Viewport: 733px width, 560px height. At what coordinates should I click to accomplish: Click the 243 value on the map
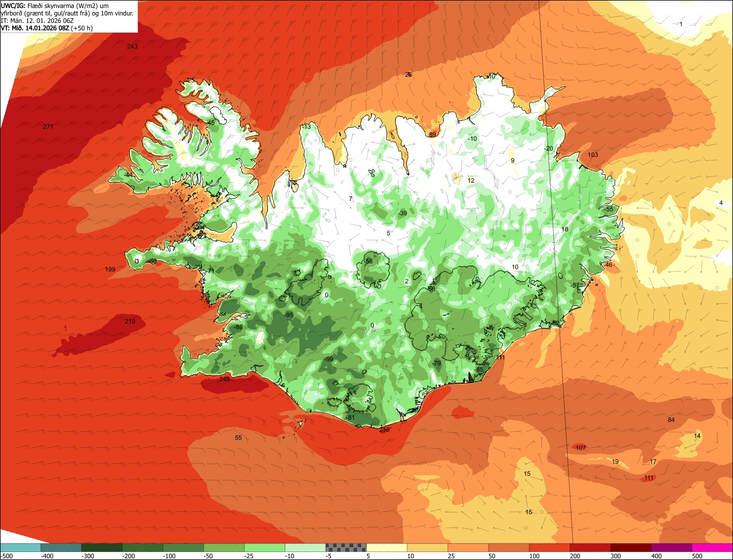tap(132, 46)
